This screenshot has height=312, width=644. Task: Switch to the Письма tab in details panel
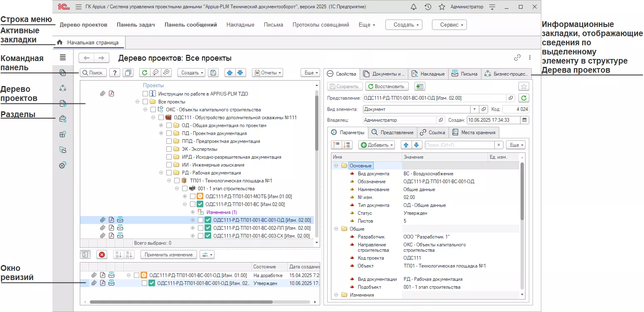tap(465, 74)
